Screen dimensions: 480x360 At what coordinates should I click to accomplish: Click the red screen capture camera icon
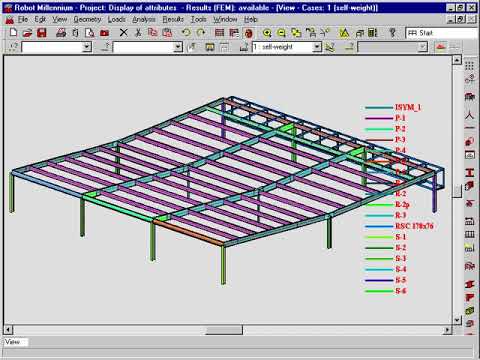click(x=105, y=33)
